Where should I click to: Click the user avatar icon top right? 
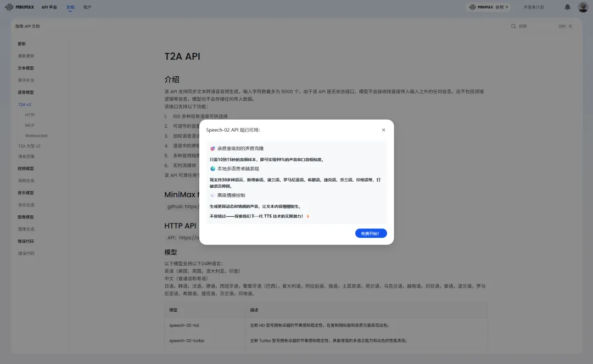583,7
